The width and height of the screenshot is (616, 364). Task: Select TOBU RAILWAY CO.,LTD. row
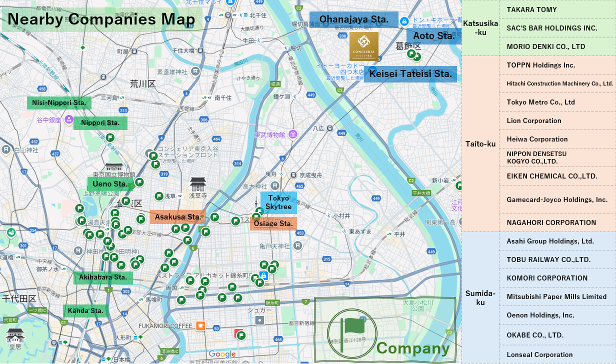point(557,259)
